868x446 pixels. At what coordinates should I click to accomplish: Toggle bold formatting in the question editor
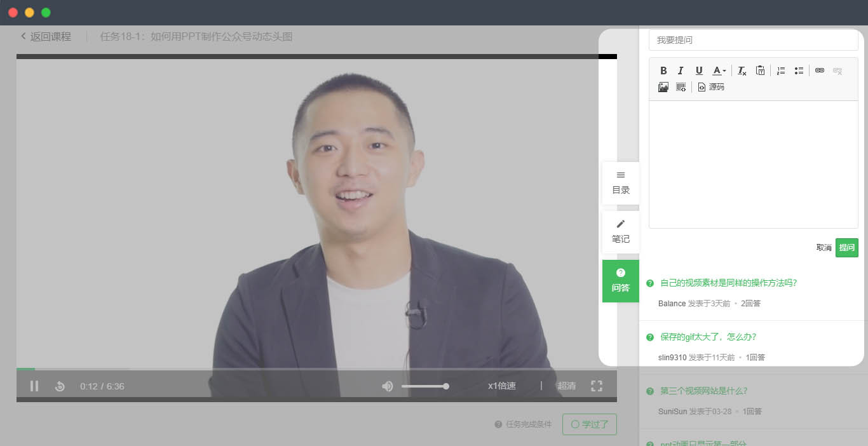pos(663,71)
